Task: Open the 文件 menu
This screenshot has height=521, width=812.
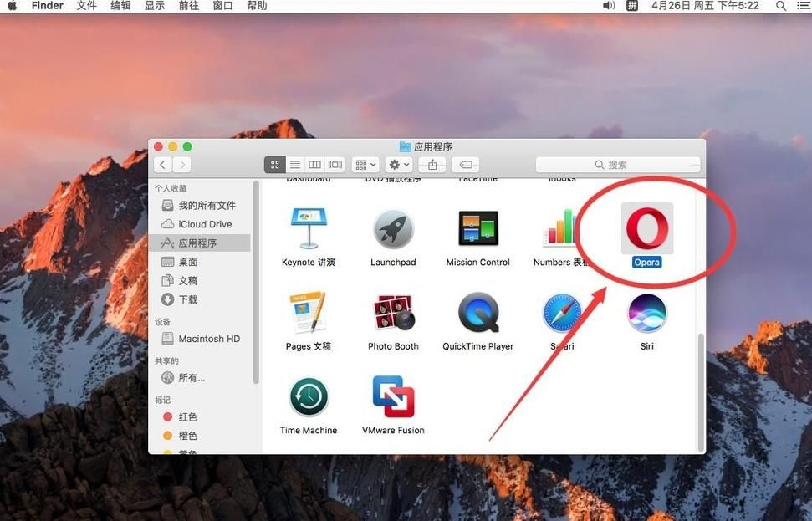Action: point(86,6)
